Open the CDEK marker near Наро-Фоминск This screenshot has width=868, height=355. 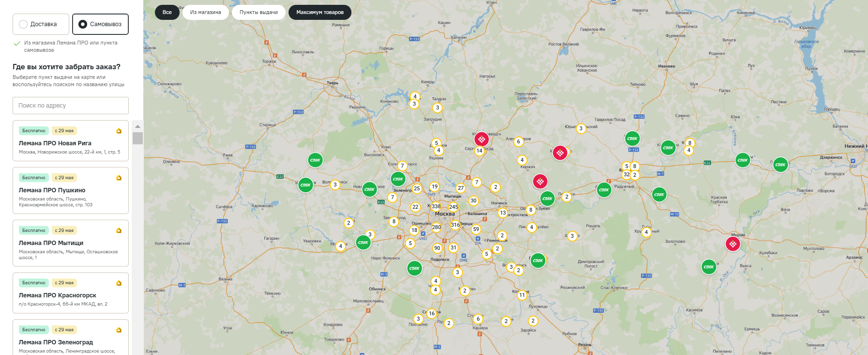pos(414,268)
